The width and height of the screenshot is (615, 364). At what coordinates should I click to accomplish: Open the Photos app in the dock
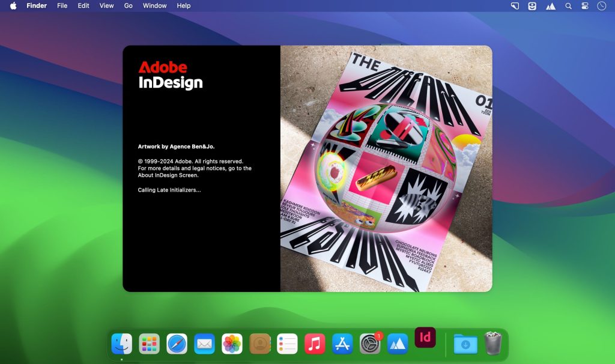pos(232,344)
